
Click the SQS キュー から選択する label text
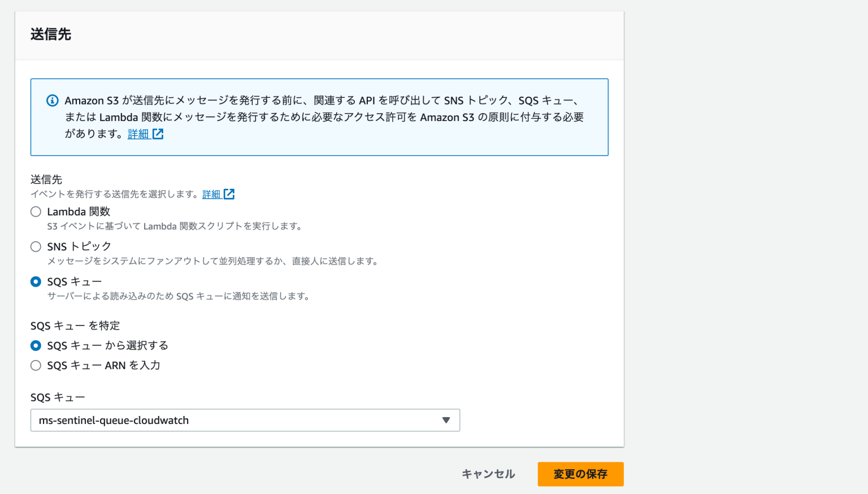[x=107, y=345]
